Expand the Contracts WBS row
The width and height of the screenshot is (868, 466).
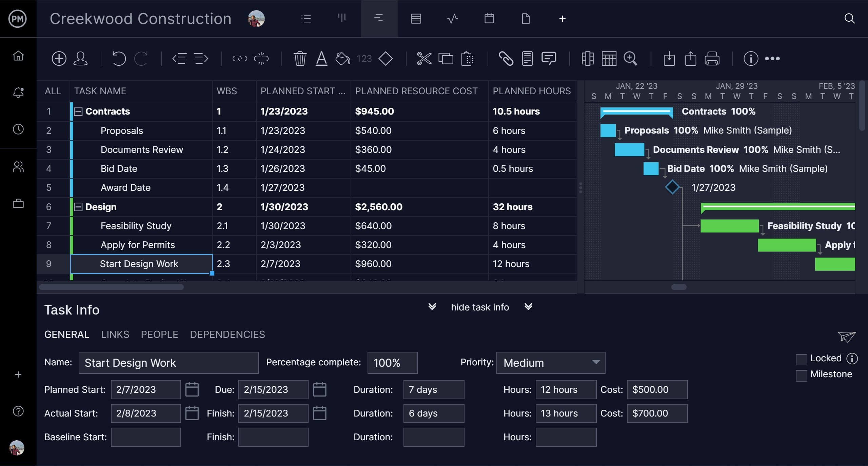pos(78,112)
